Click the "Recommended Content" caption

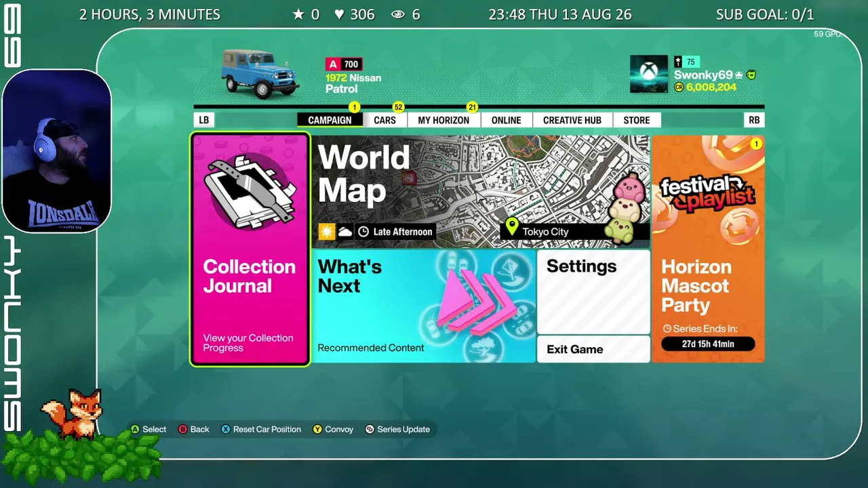click(371, 348)
